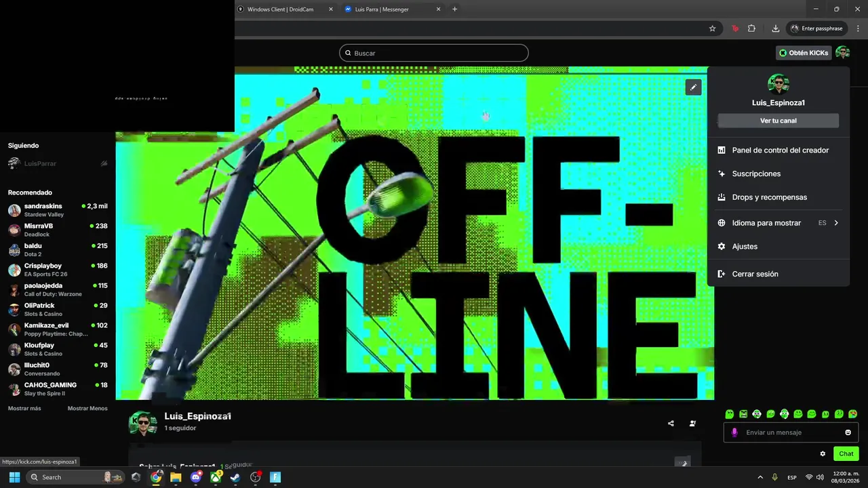Image resolution: width=868 pixels, height=488 pixels.
Task: Open Crisplayboy EA Sports FC 26 channel
Action: 58,270
